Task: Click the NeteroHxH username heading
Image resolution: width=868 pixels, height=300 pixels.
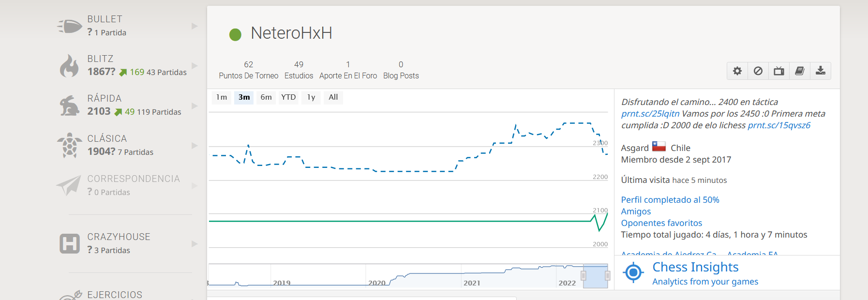Action: coord(291,33)
